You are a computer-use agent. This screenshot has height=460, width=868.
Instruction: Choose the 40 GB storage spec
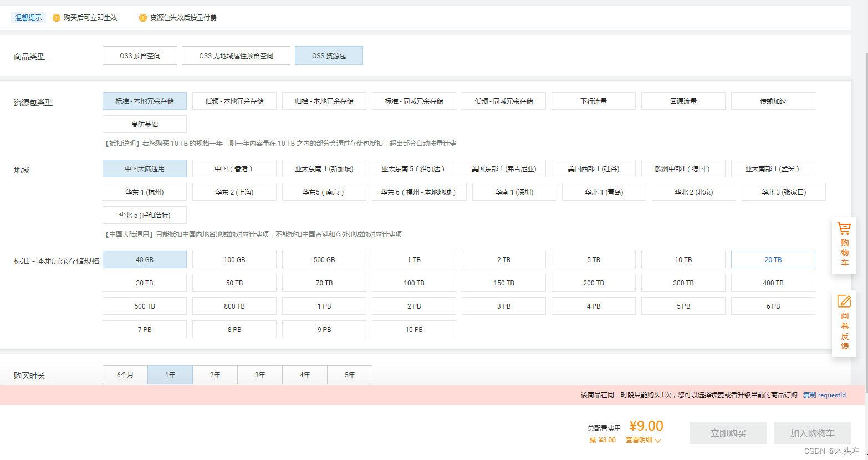[145, 259]
